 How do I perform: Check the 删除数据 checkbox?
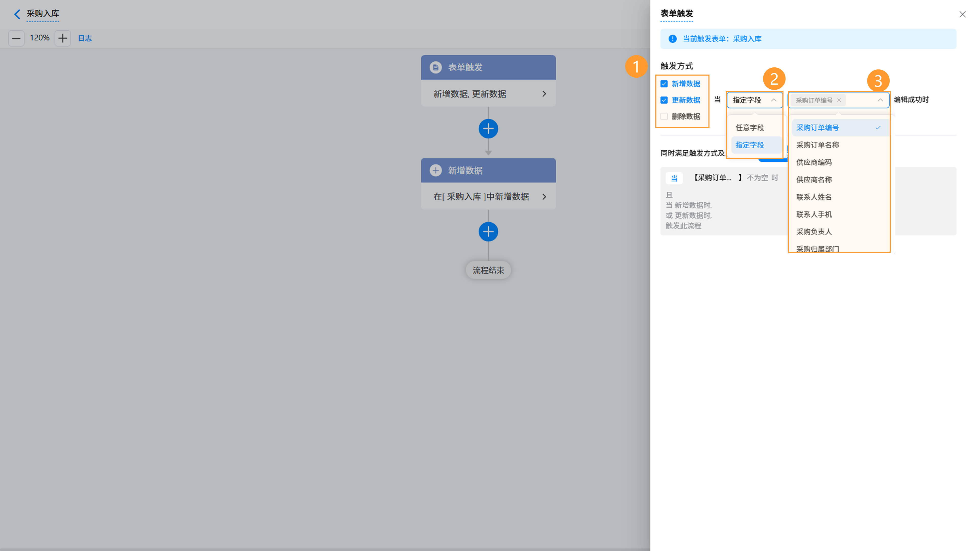coord(664,116)
